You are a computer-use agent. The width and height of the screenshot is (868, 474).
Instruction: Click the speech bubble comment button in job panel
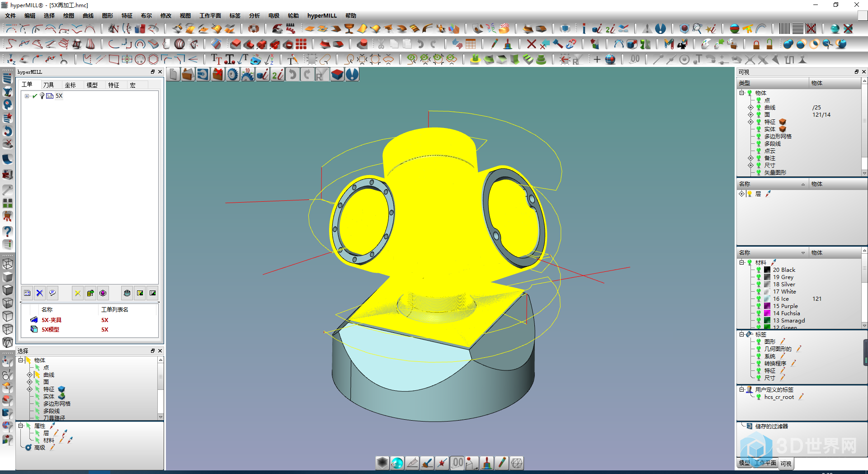coord(52,293)
